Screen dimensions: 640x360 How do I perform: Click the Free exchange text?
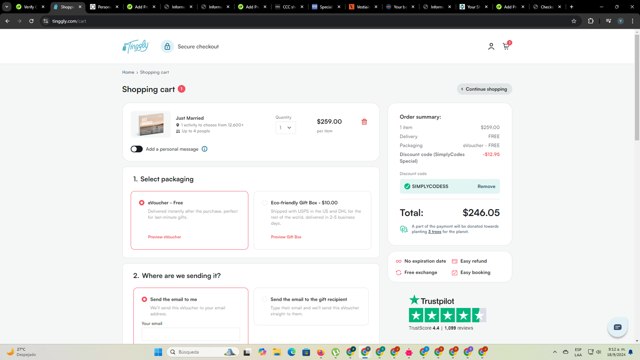[420, 272]
